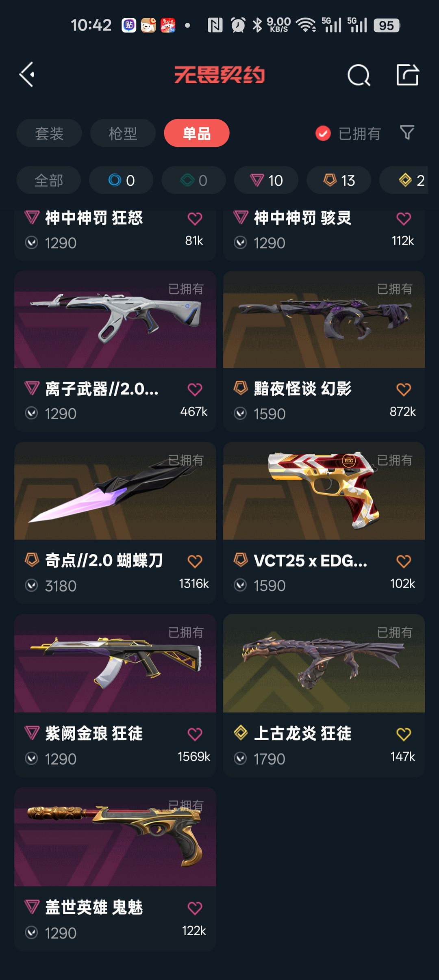
Task: Tap heart icon on 黯夜怪谈 幻影
Action: point(404,389)
